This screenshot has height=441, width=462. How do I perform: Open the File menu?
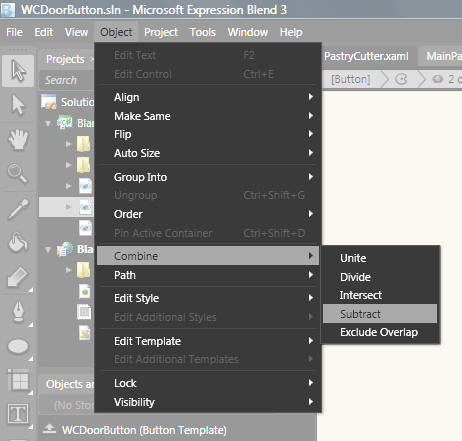(x=14, y=32)
